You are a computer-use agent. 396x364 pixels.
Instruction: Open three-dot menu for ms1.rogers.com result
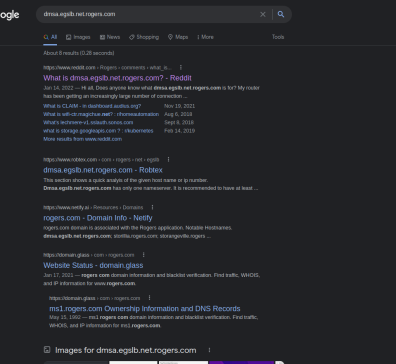(149, 298)
